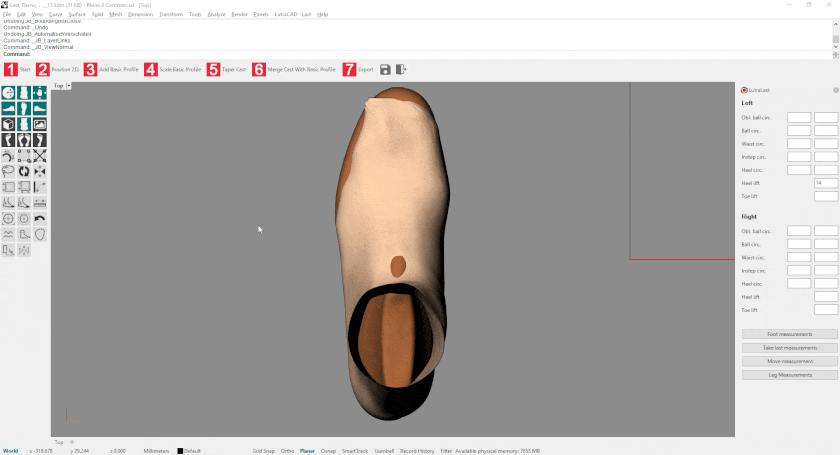Select the crossed diagonal arrows tool
Viewport: 840px width, 455px height.
pyautogui.click(x=40, y=156)
